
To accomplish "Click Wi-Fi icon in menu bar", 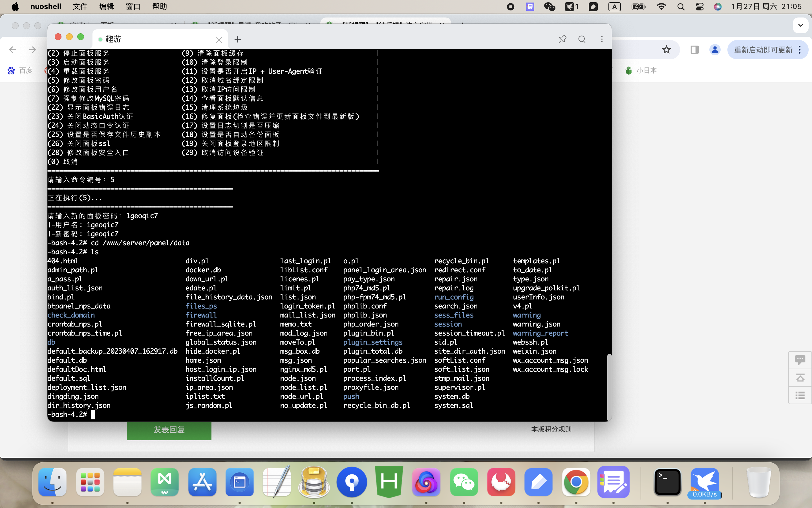I will point(661,6).
